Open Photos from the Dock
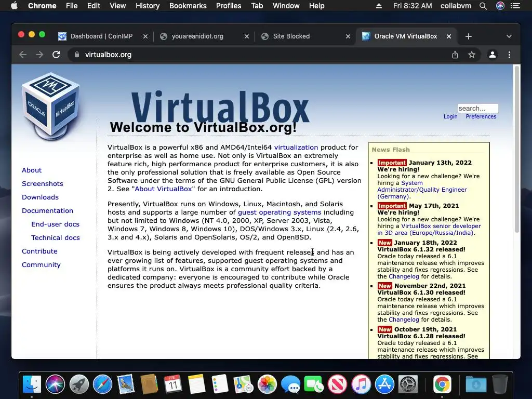The image size is (532, 399). (267, 384)
